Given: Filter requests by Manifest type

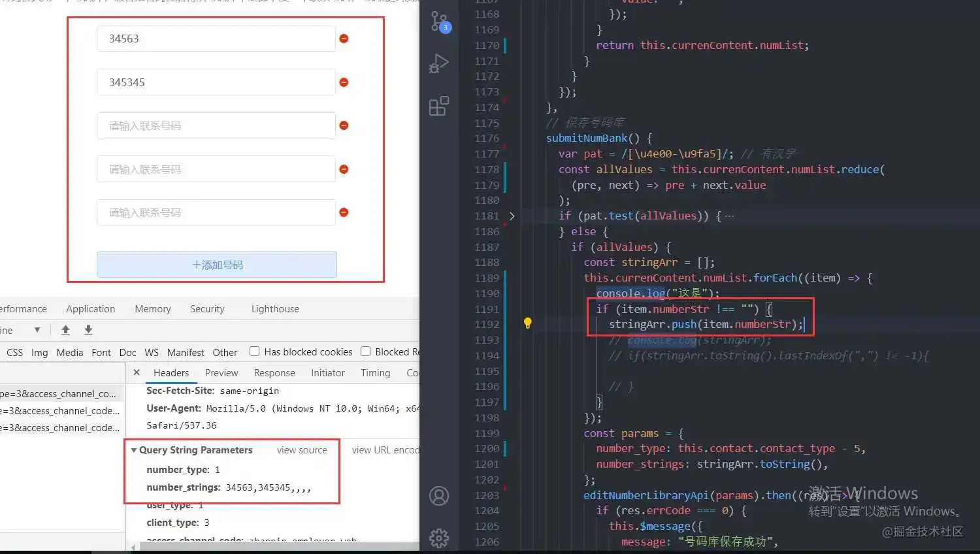Looking at the screenshot, I should click(186, 352).
